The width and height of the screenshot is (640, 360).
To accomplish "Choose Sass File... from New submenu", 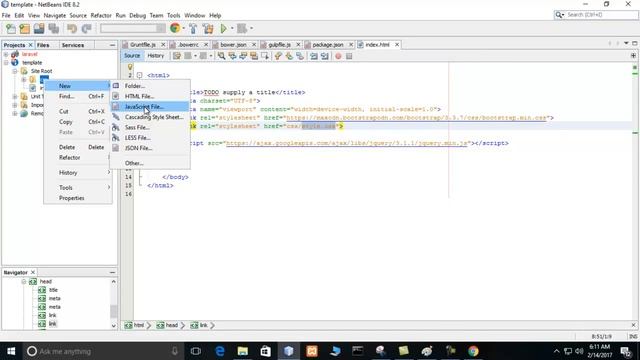I will [150, 127].
